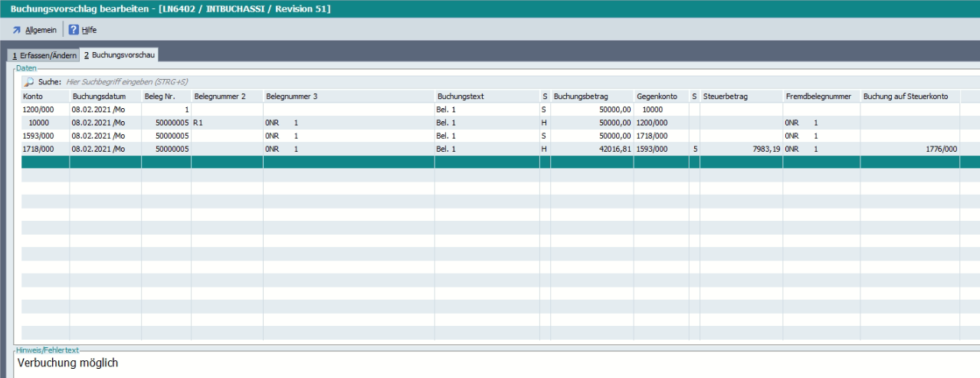The height and width of the screenshot is (378, 980).
Task: Select the Buchungsvorschau tab
Action: click(x=120, y=55)
